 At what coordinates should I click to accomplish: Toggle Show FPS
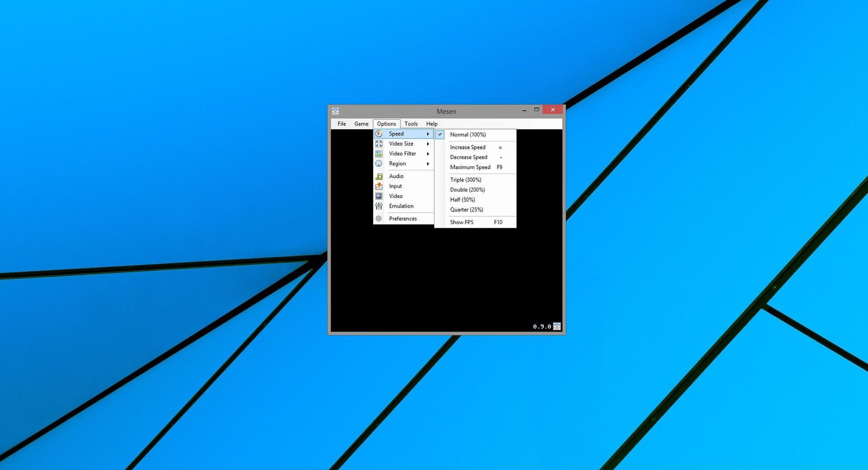(462, 222)
